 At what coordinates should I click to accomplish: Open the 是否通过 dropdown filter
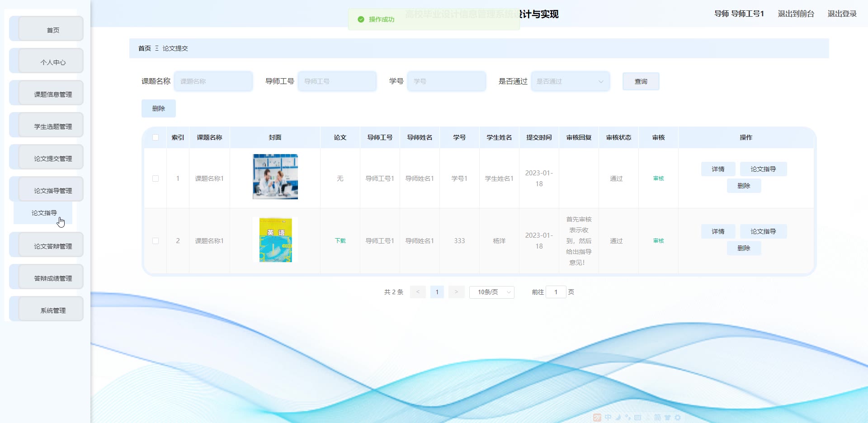point(570,81)
